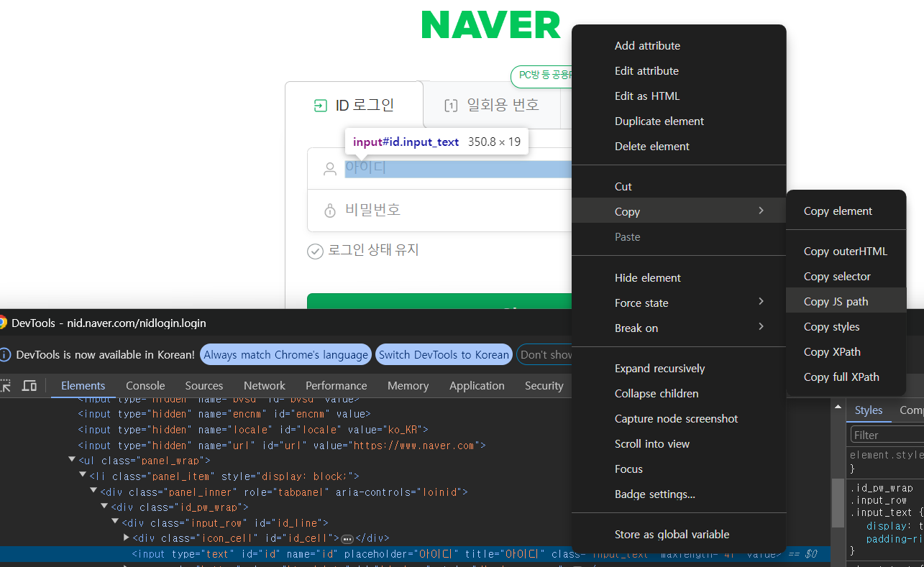The height and width of the screenshot is (567, 924).
Task: Select Duplicate element
Action: point(679,121)
